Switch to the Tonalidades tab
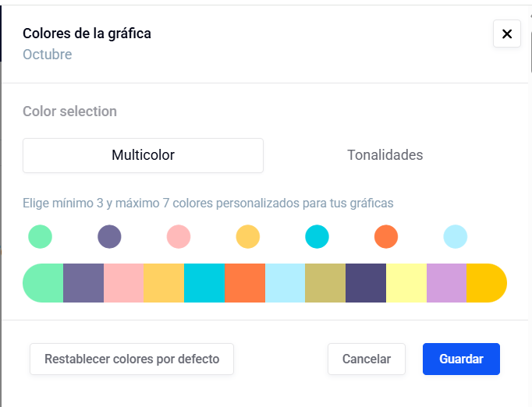 [385, 155]
